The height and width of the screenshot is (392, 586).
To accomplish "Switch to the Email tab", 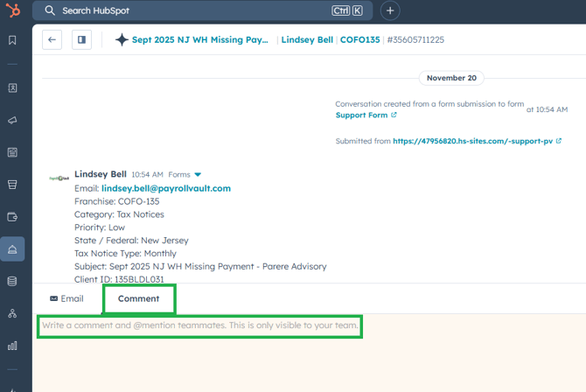I will click(66, 298).
